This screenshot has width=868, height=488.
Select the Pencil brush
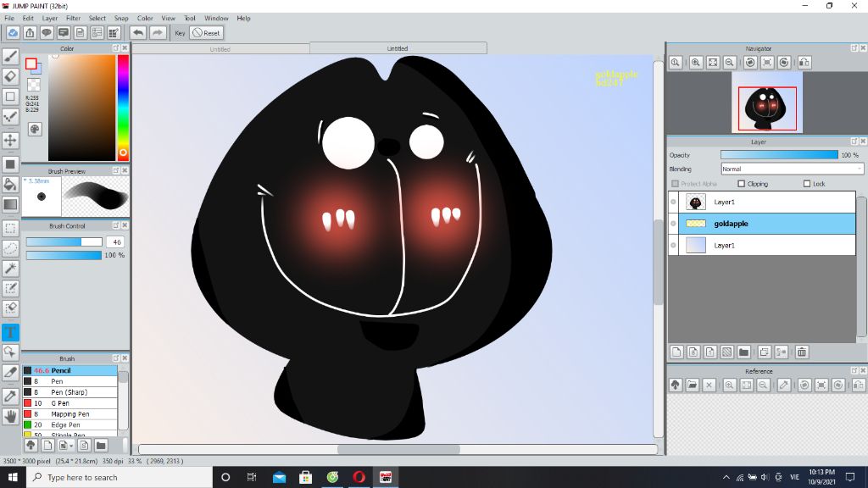(70, 371)
